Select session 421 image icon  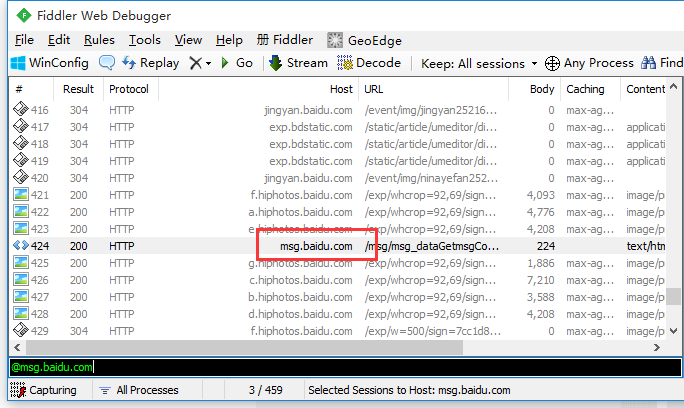21,194
